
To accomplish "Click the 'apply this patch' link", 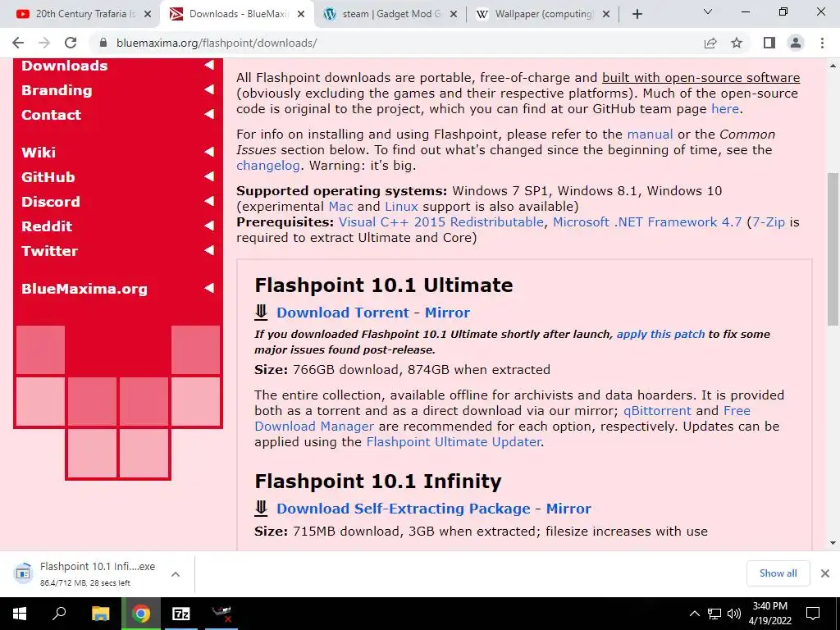I will point(660,335).
